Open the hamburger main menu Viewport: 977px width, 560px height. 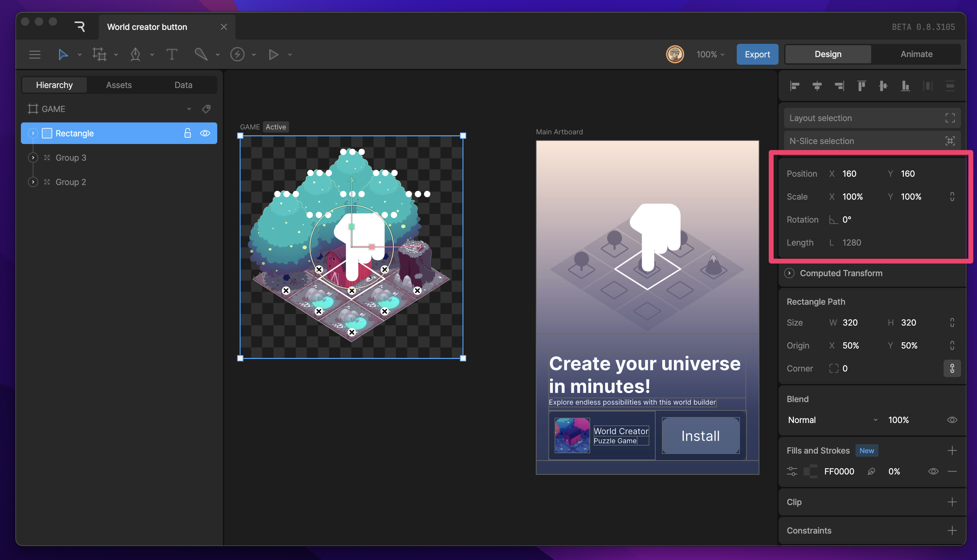pyautogui.click(x=35, y=54)
